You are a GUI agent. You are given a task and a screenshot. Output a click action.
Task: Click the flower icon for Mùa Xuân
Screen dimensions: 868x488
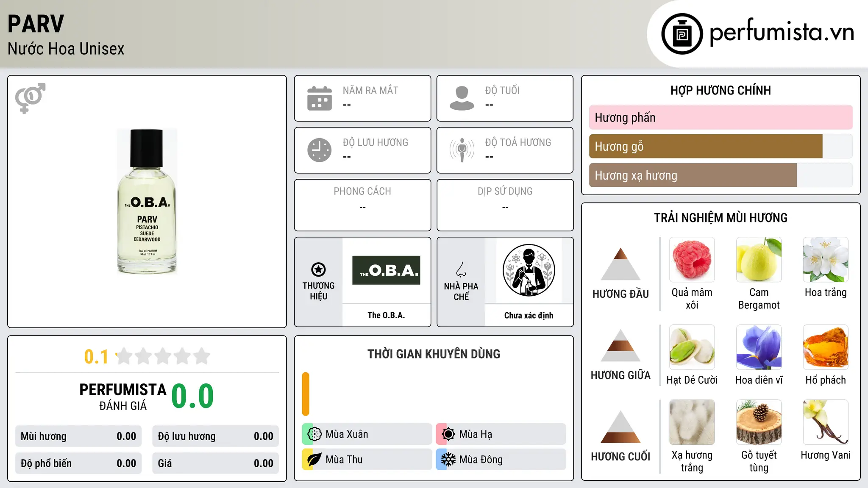click(x=314, y=434)
